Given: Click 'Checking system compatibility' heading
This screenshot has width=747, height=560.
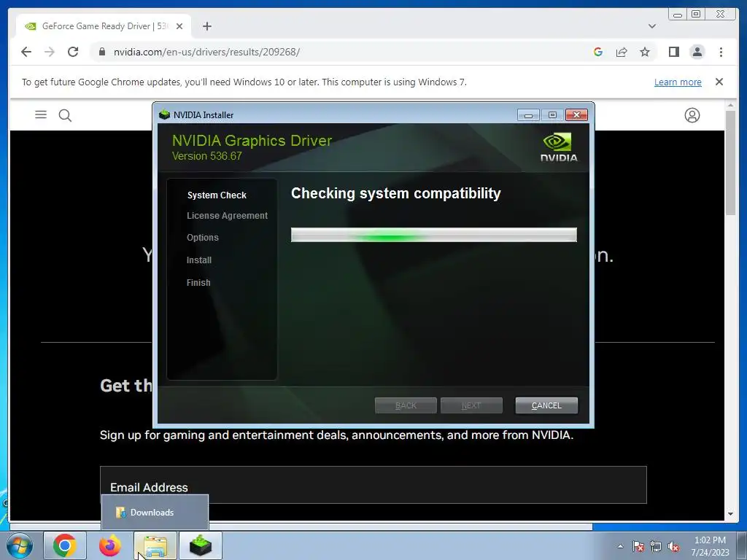Looking at the screenshot, I should [396, 193].
